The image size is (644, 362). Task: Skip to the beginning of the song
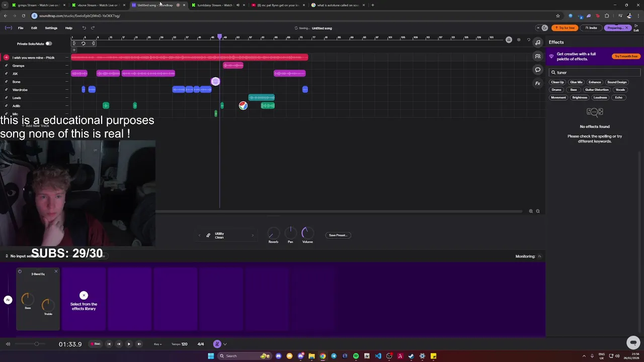point(109,344)
